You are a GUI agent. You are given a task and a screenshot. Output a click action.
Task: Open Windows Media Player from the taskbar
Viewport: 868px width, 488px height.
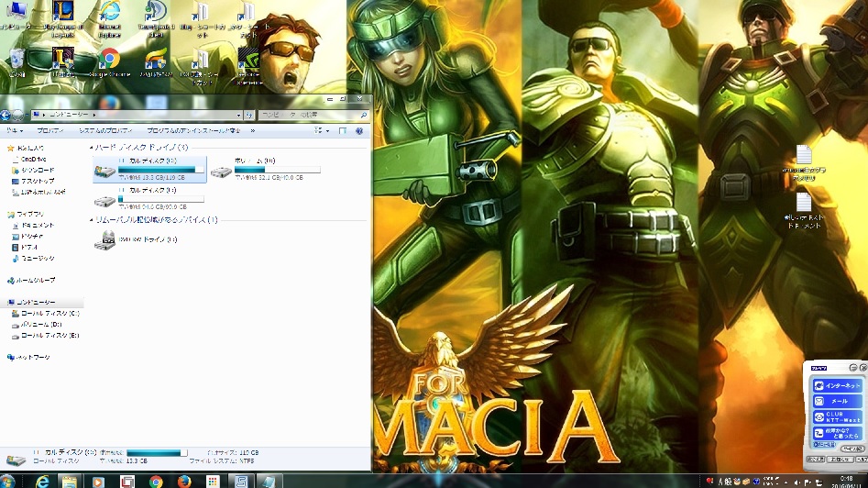pos(97,481)
